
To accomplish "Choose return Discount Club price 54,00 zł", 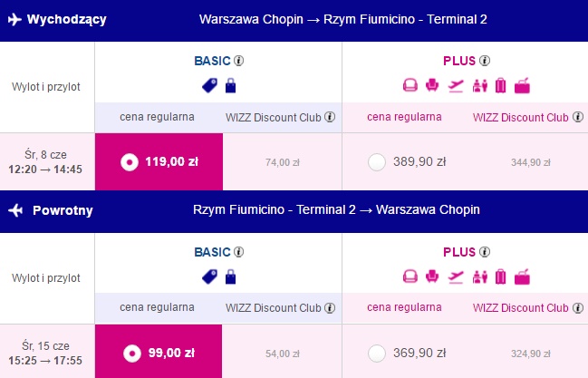I will pos(283,354).
